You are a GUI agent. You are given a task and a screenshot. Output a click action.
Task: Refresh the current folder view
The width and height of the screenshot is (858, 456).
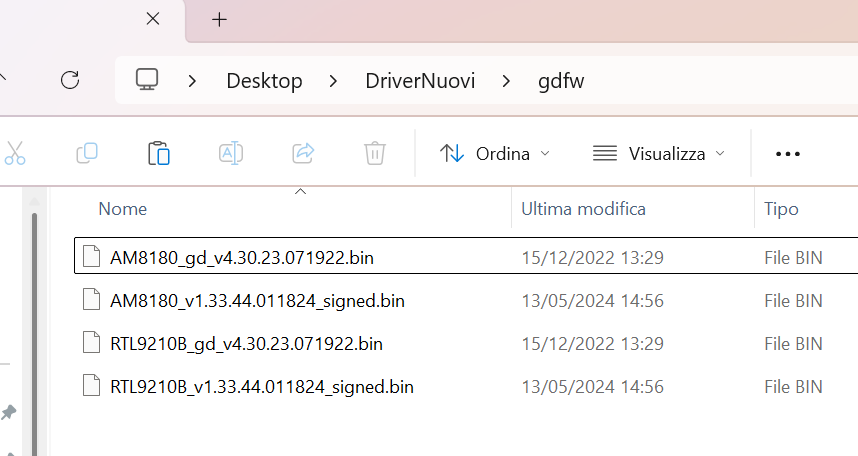click(70, 80)
